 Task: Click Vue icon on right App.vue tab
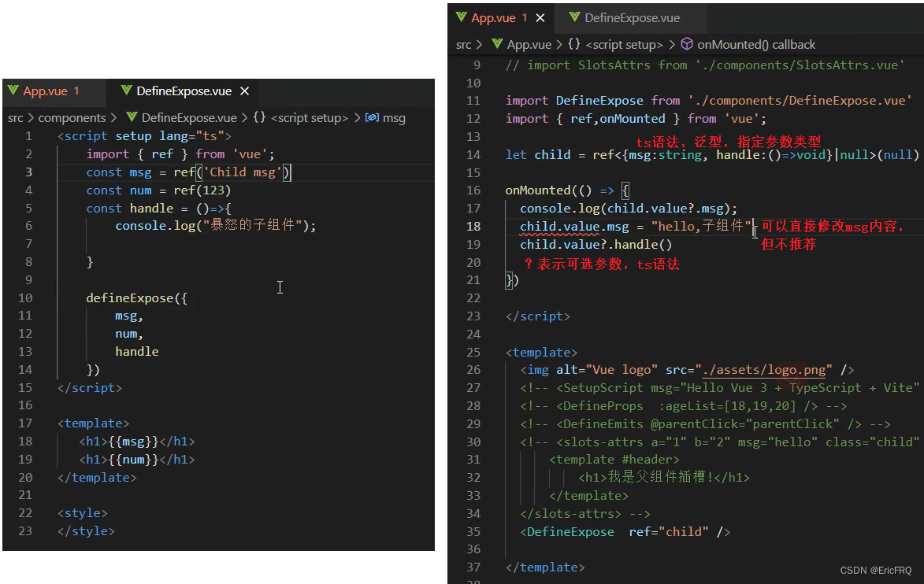462,17
